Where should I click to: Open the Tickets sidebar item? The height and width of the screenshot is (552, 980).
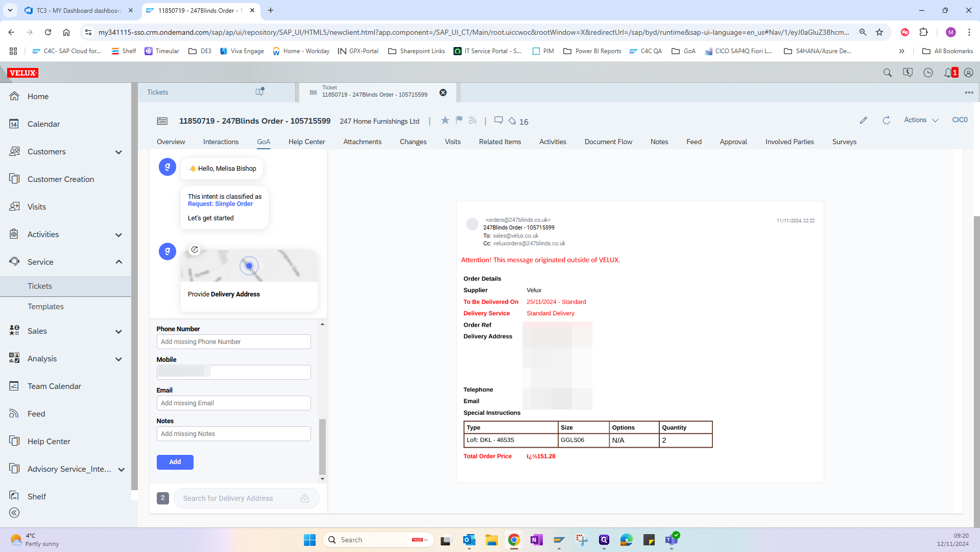click(65, 286)
